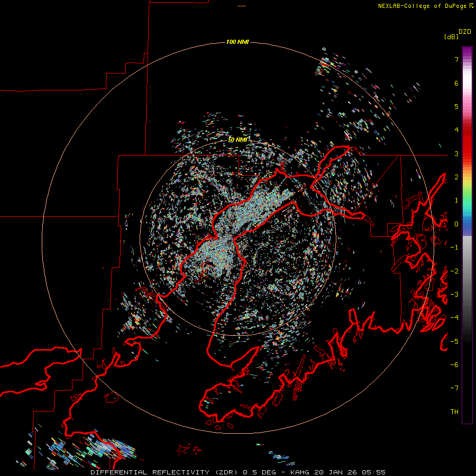Viewport: 476px width, 476px height.
Task: Click the TH threshold label on legend
Action: click(454, 412)
